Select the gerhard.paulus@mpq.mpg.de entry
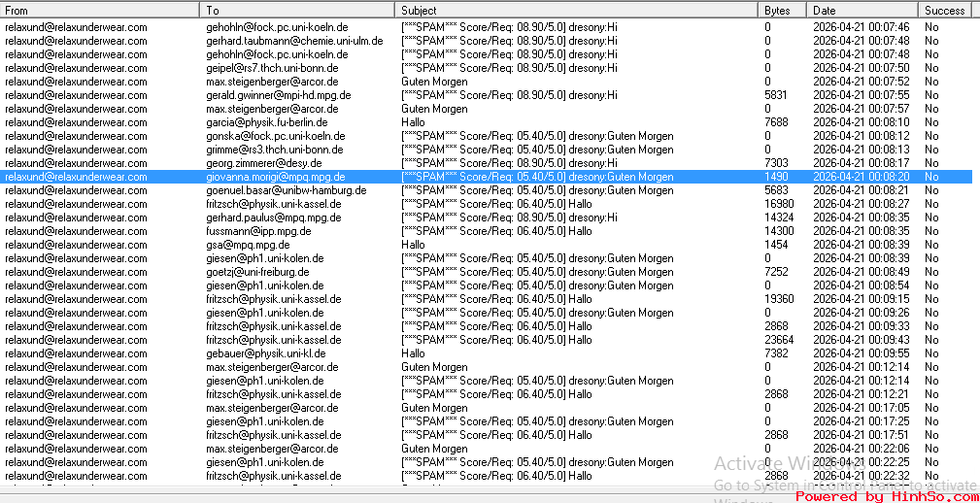The width and height of the screenshot is (980, 503). (273, 218)
